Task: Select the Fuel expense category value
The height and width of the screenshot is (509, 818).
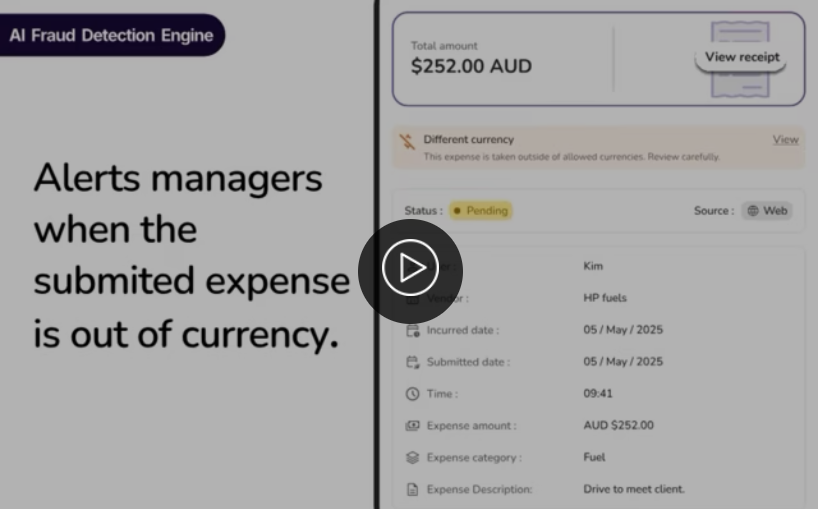Action: pyautogui.click(x=594, y=457)
